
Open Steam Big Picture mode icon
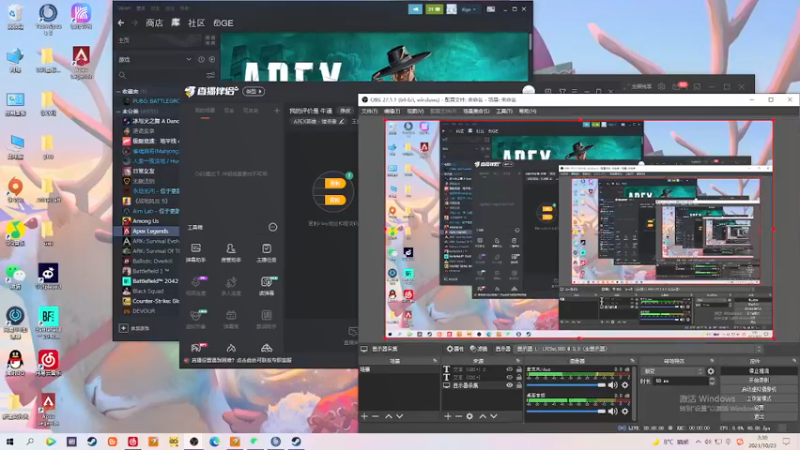coord(491,9)
